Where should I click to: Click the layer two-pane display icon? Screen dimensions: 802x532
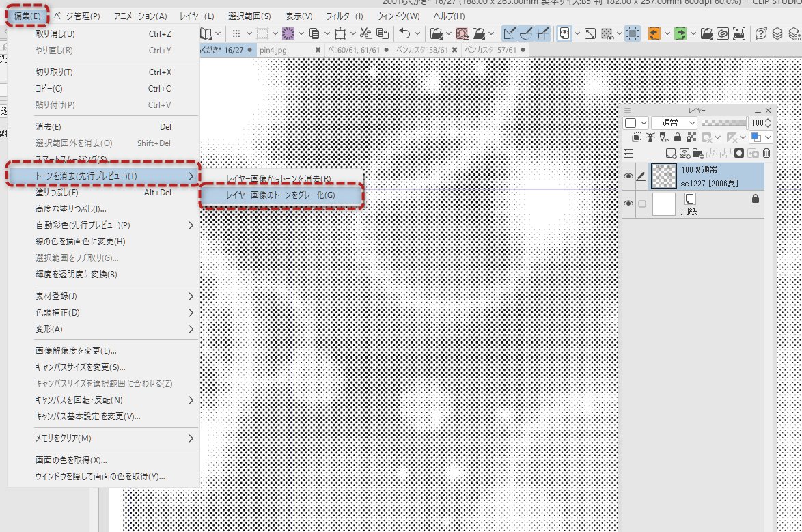click(628, 153)
